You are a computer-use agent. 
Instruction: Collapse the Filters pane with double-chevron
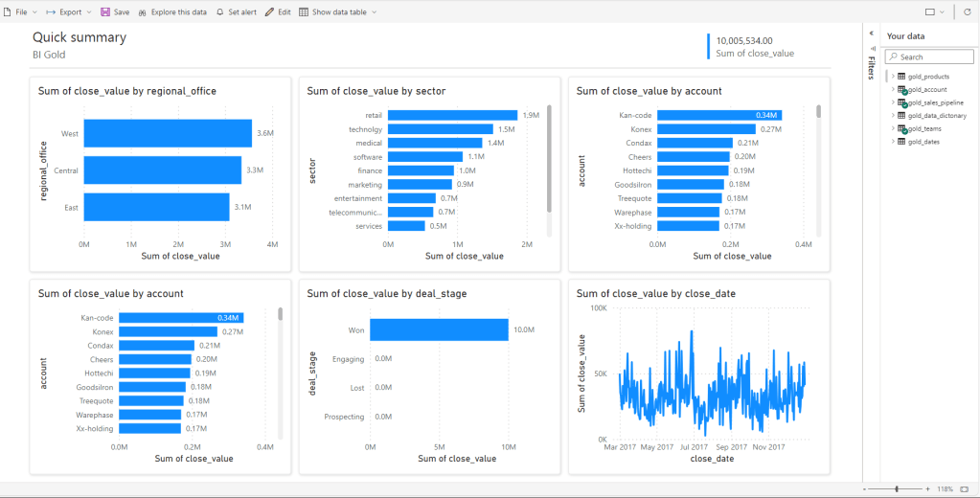pos(871,34)
